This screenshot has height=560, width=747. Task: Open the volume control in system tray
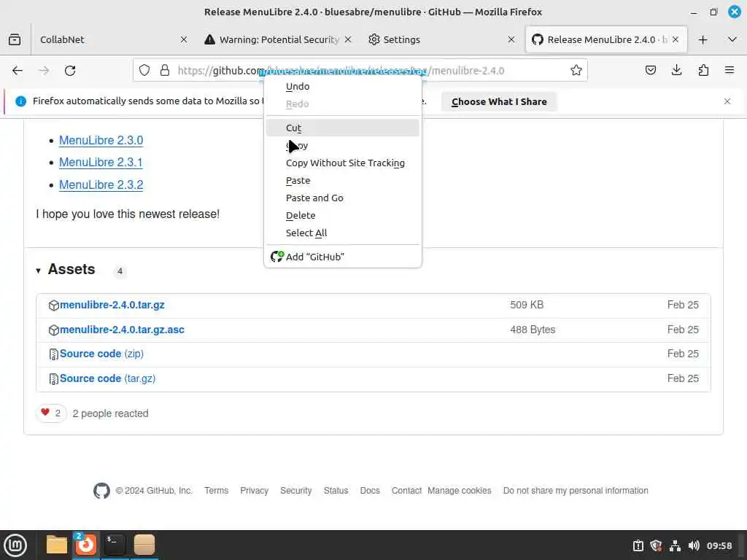(694, 545)
